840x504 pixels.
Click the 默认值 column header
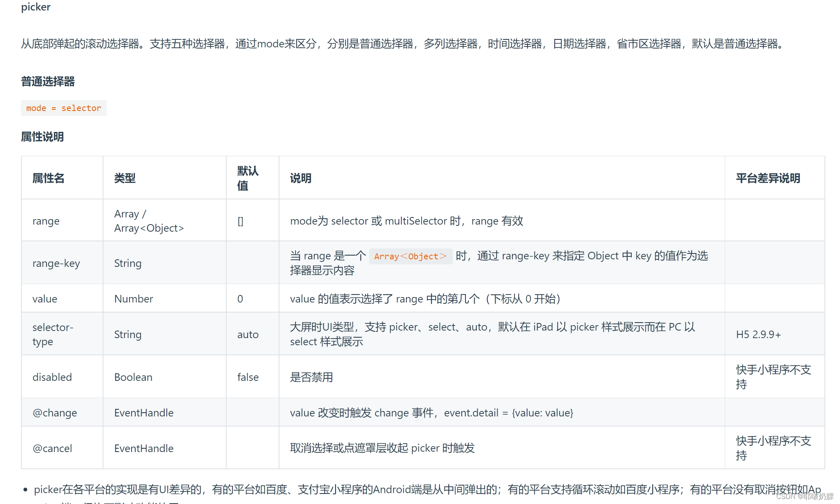pyautogui.click(x=248, y=178)
